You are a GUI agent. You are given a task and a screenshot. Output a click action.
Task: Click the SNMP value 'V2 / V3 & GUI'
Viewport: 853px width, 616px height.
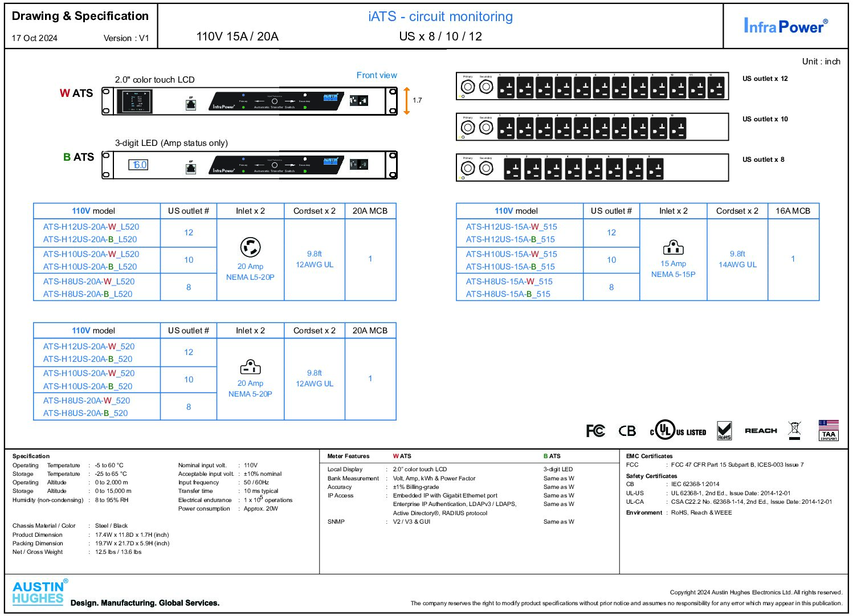411,522
